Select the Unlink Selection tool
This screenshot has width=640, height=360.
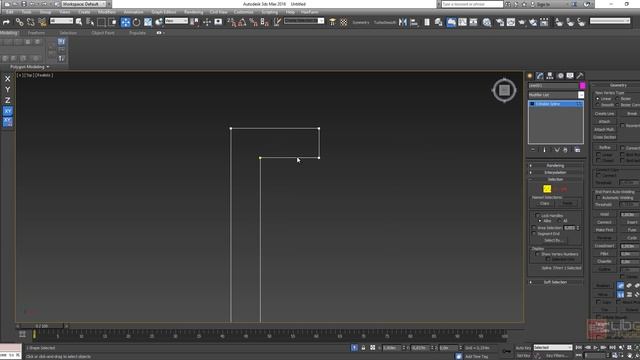tap(31, 22)
